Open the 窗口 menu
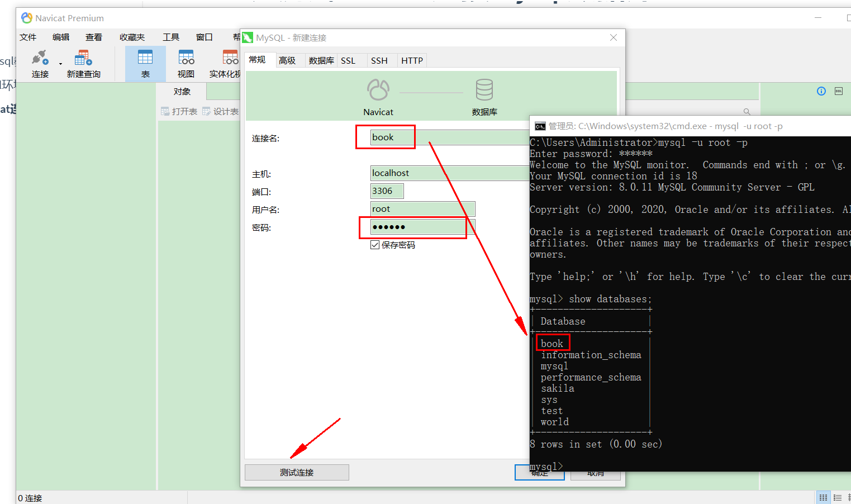The height and width of the screenshot is (504, 851). [205, 37]
